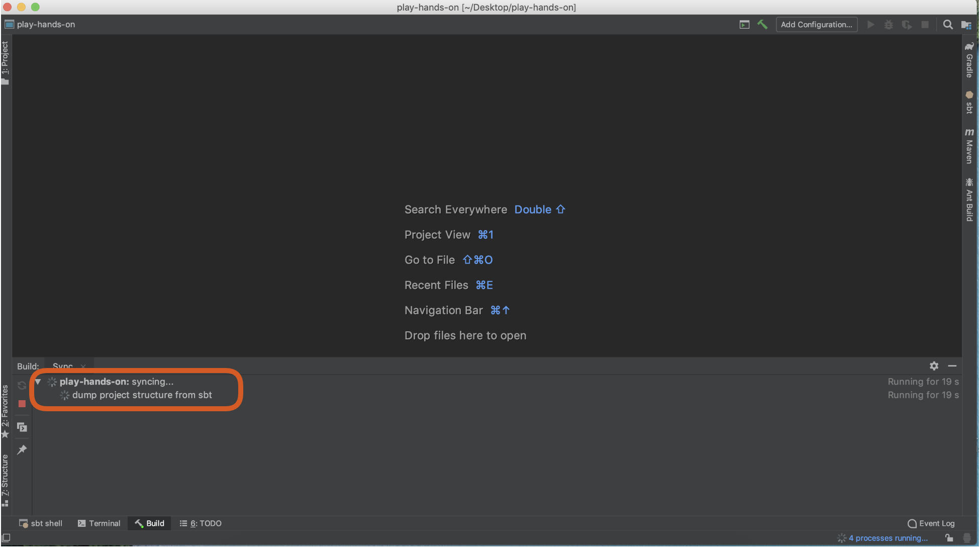Click the 4 processes running link

pos(888,538)
